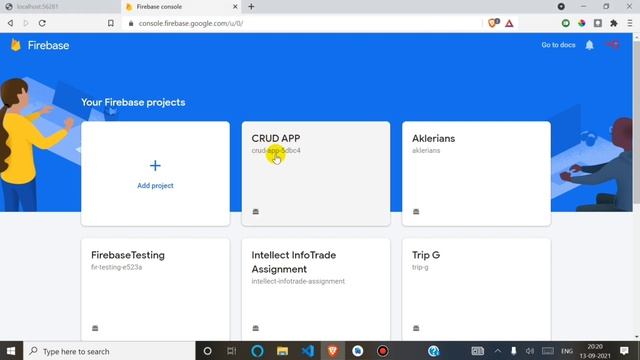Click the green circular extension icon
Screen dimensions: 640x360
pos(565,23)
